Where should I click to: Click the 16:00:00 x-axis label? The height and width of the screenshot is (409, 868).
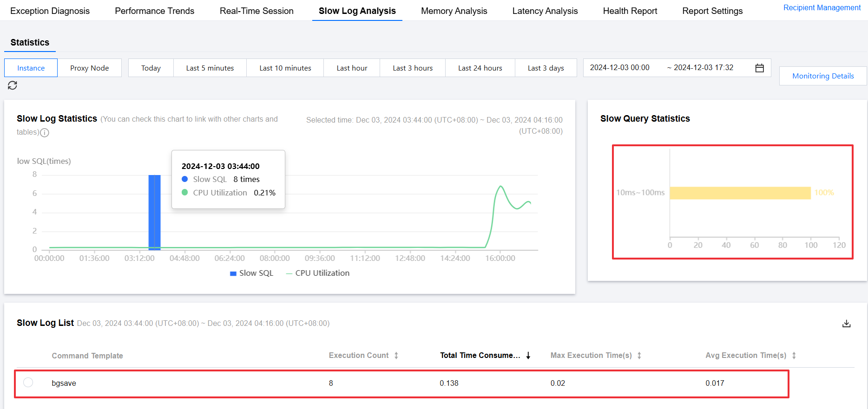(x=500, y=259)
